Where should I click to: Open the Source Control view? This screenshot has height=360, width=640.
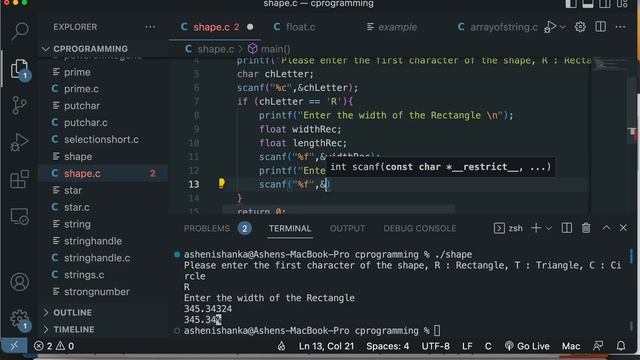[x=19, y=105]
